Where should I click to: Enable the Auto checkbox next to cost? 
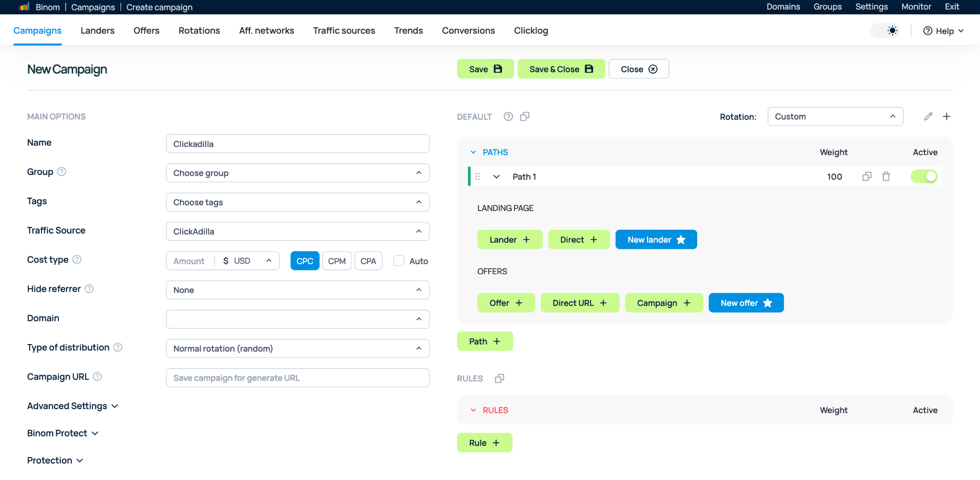(399, 261)
